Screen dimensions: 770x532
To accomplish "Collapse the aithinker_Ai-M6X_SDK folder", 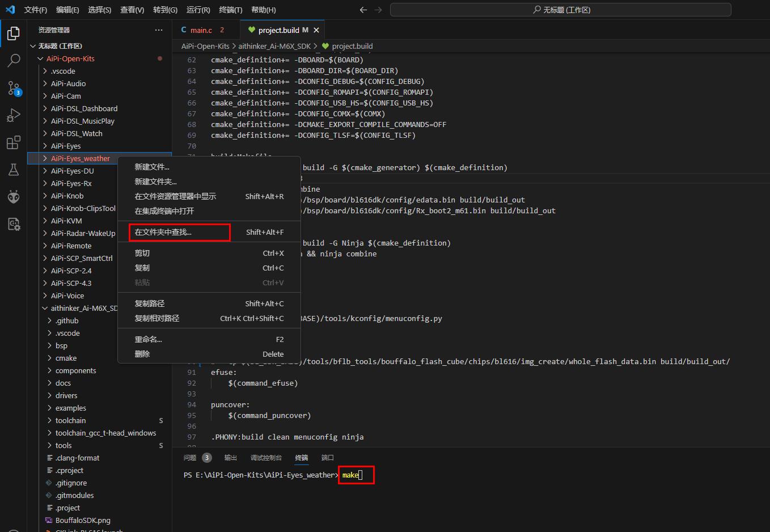I will [x=45, y=308].
